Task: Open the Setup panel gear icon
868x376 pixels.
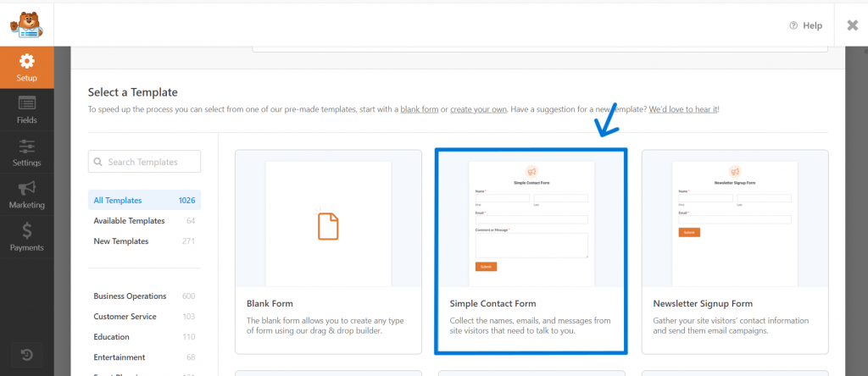Action: point(26,61)
